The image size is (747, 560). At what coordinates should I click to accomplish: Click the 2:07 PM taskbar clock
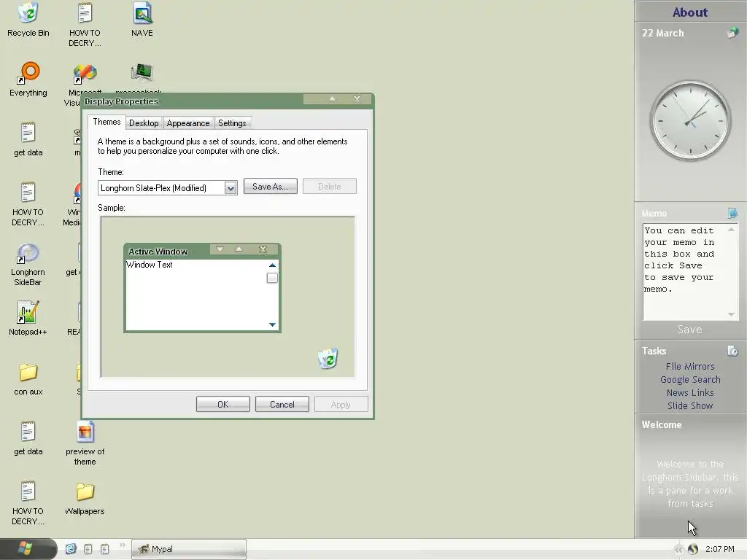pyautogui.click(x=720, y=549)
